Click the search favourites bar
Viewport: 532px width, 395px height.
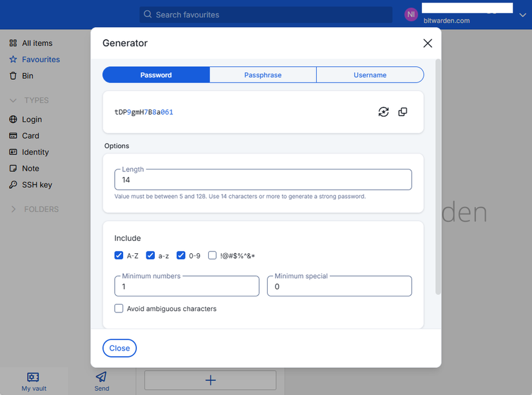pyautogui.click(x=266, y=14)
